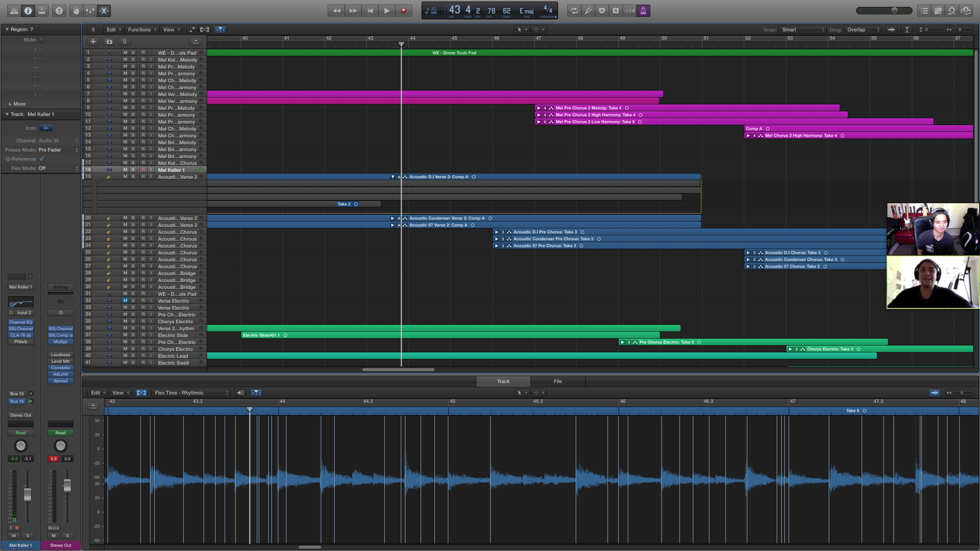Enable Flex with the scissors icon
This screenshot has width=980, height=551.
tap(104, 11)
